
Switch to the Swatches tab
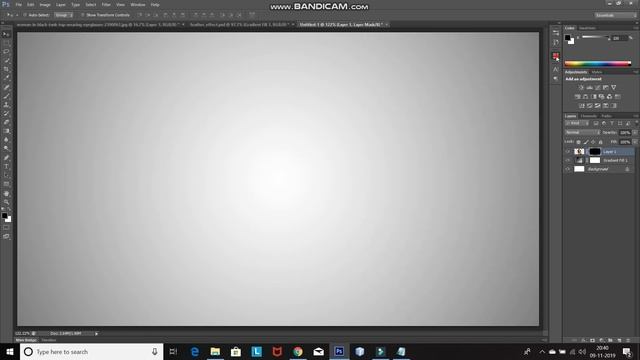(587, 28)
